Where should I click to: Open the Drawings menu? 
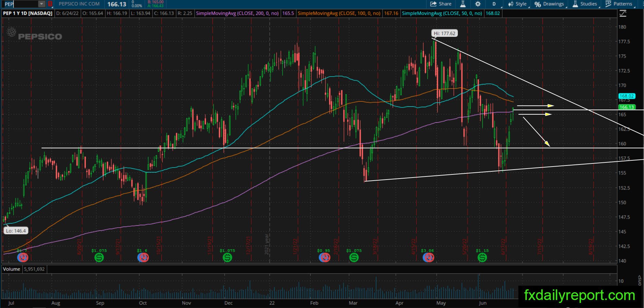[x=549, y=4]
